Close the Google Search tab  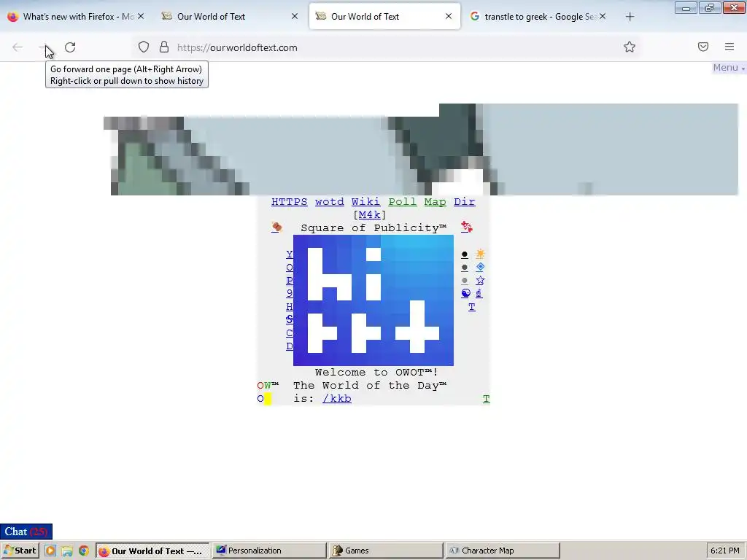(x=603, y=16)
